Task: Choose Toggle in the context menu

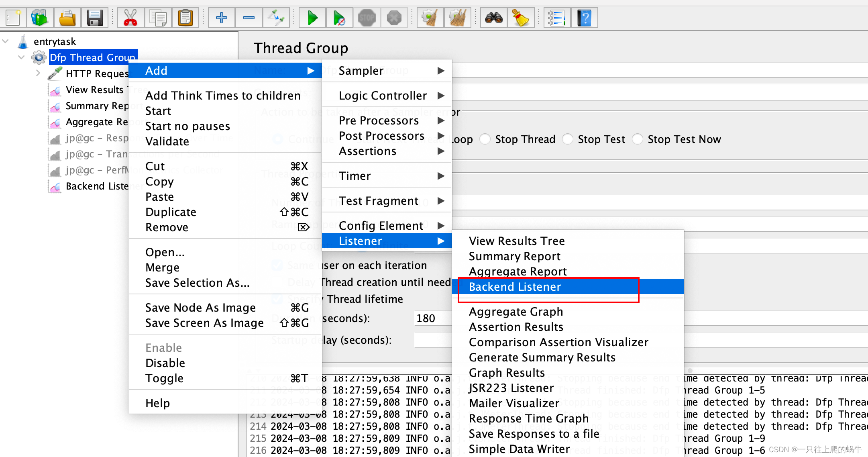Action: coord(225,378)
